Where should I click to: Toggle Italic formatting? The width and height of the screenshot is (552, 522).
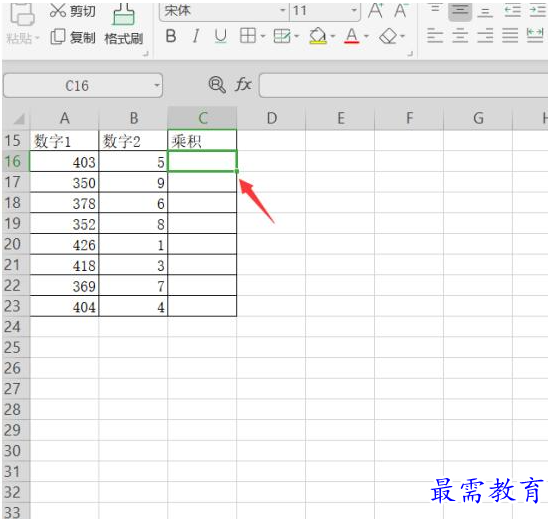tap(196, 36)
